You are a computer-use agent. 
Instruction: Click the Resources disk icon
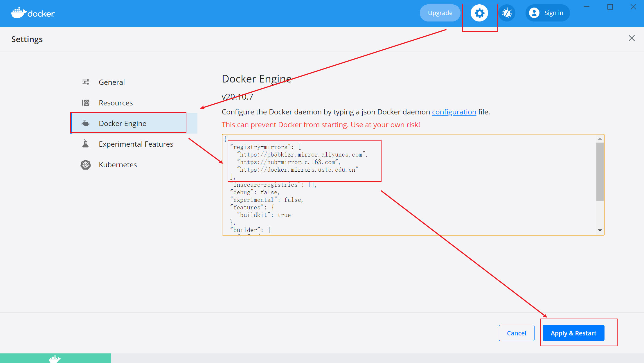(x=86, y=103)
